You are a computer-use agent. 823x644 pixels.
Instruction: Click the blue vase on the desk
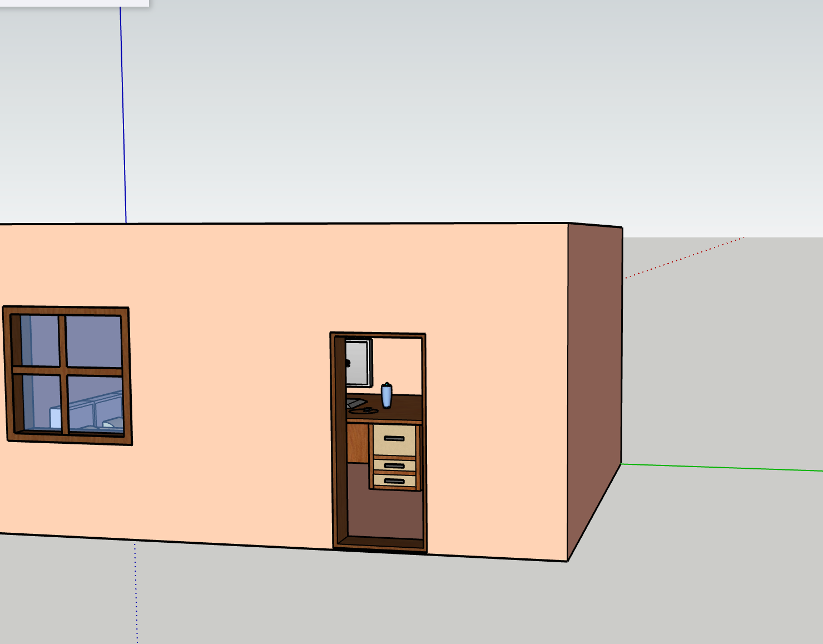coord(386,395)
